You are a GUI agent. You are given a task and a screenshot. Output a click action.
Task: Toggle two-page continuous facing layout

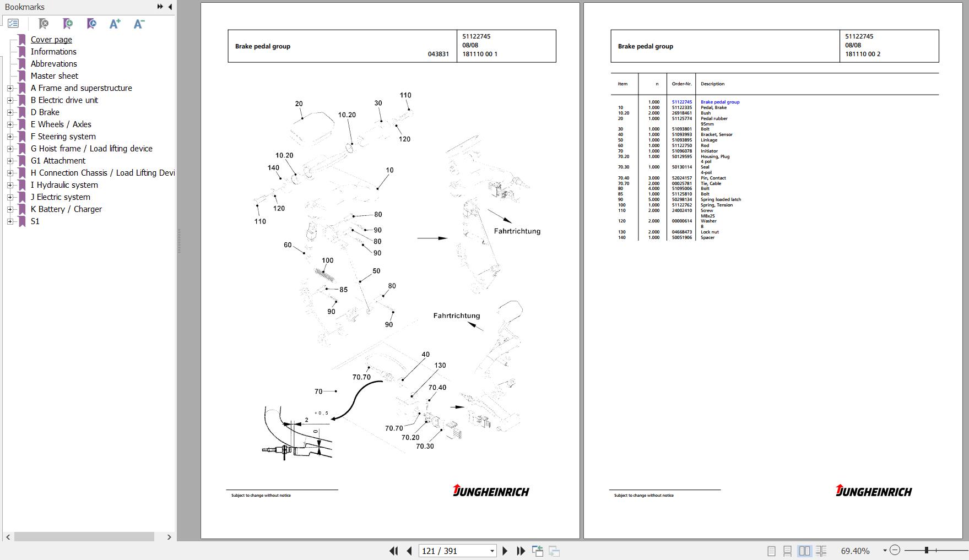click(821, 551)
